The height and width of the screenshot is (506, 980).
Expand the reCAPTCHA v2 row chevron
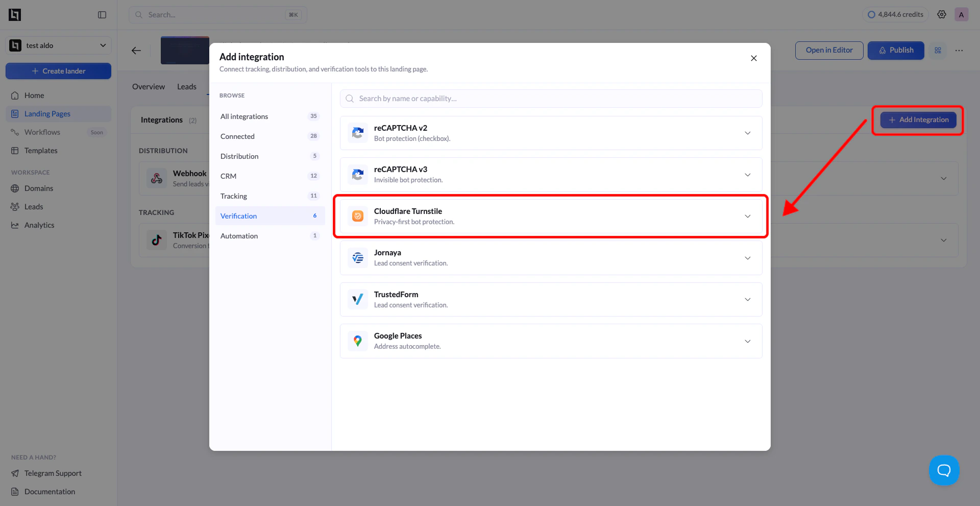click(x=748, y=133)
